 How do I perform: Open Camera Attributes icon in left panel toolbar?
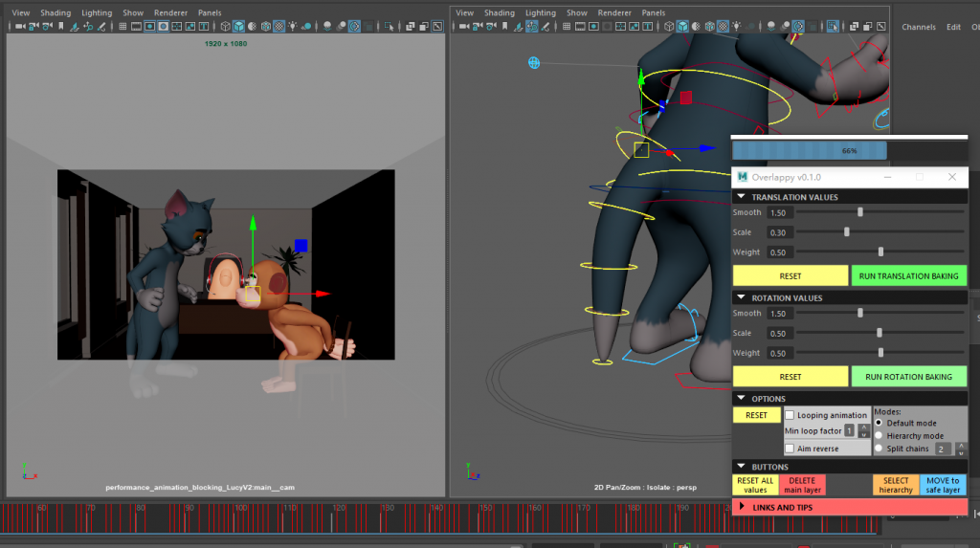click(x=48, y=26)
